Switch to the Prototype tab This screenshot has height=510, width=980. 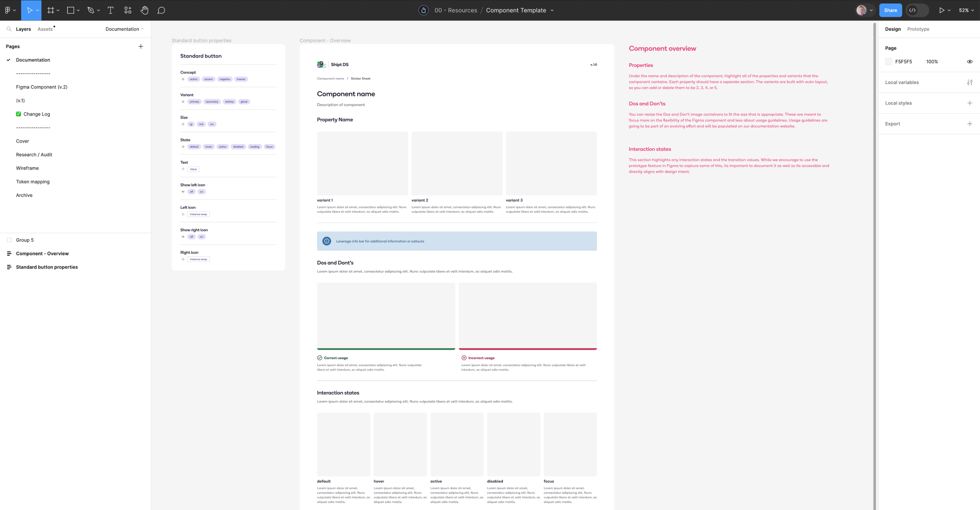[918, 29]
